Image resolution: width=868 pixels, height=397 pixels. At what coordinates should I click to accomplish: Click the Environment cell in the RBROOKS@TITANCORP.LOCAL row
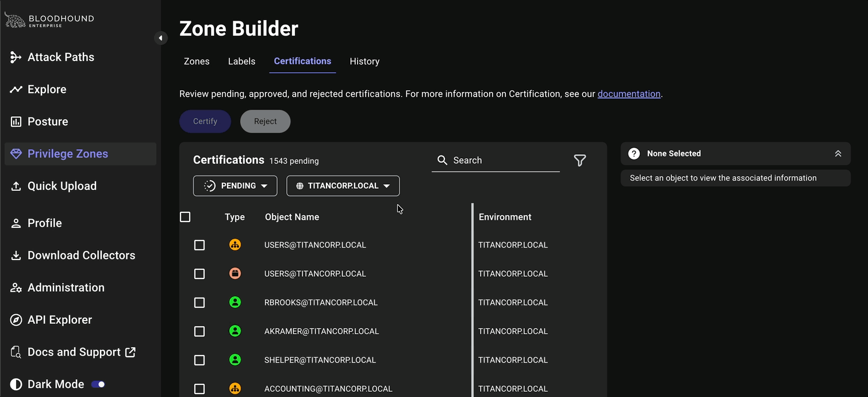click(x=513, y=303)
